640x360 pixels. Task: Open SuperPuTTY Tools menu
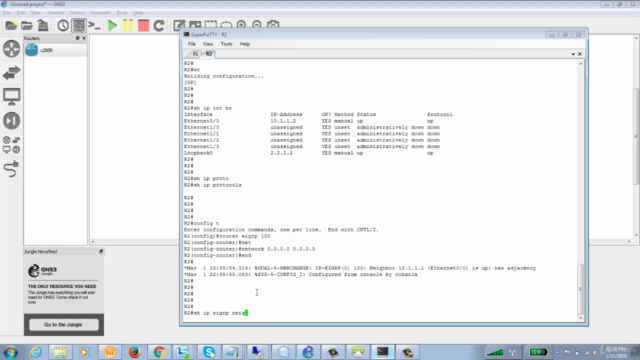pyautogui.click(x=226, y=44)
